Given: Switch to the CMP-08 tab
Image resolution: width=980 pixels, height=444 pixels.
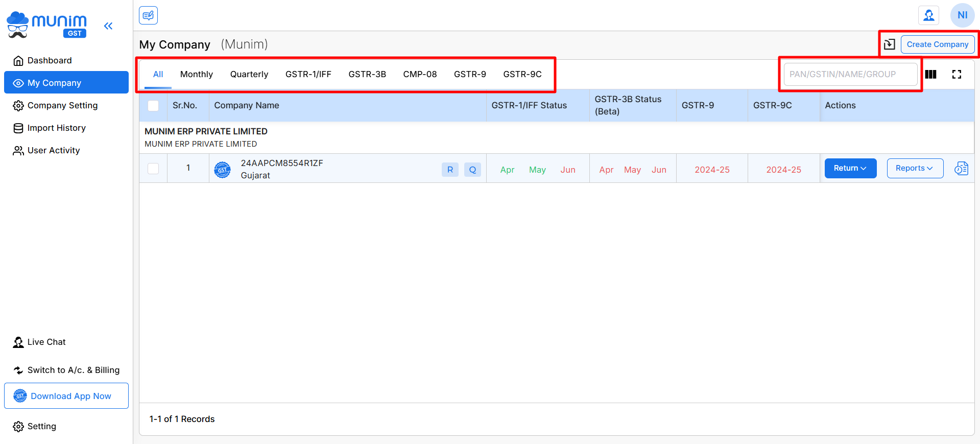Looking at the screenshot, I should [x=420, y=75].
